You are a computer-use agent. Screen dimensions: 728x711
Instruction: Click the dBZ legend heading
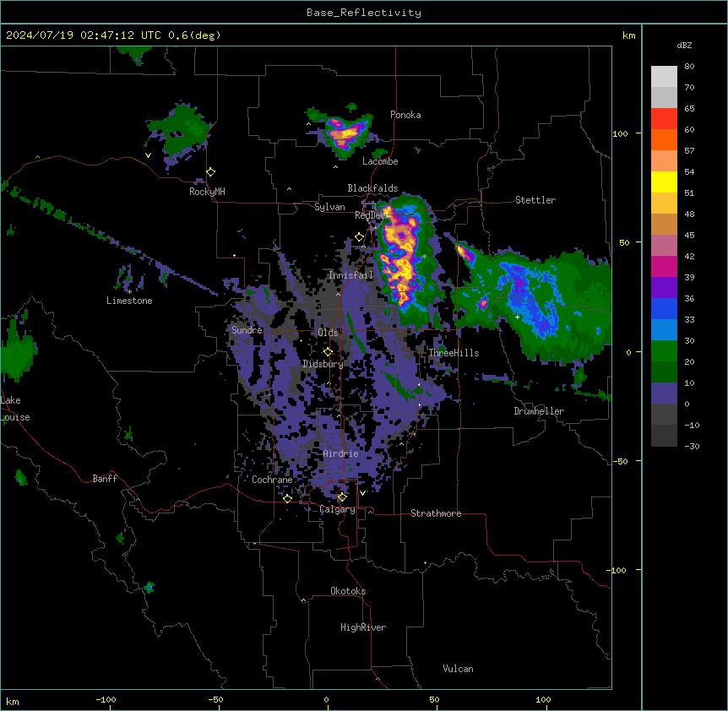pyautogui.click(x=684, y=45)
